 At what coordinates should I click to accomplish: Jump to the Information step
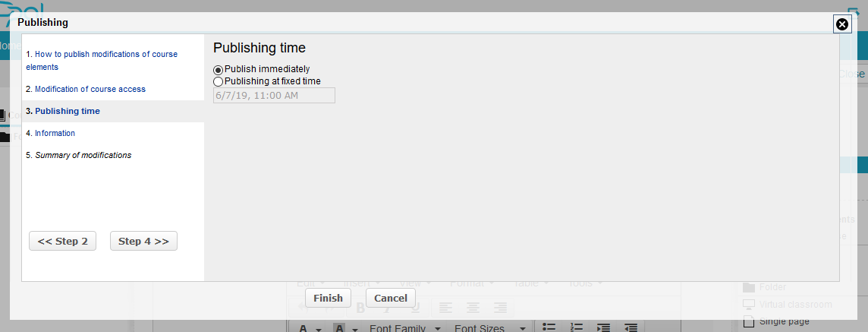(55, 133)
